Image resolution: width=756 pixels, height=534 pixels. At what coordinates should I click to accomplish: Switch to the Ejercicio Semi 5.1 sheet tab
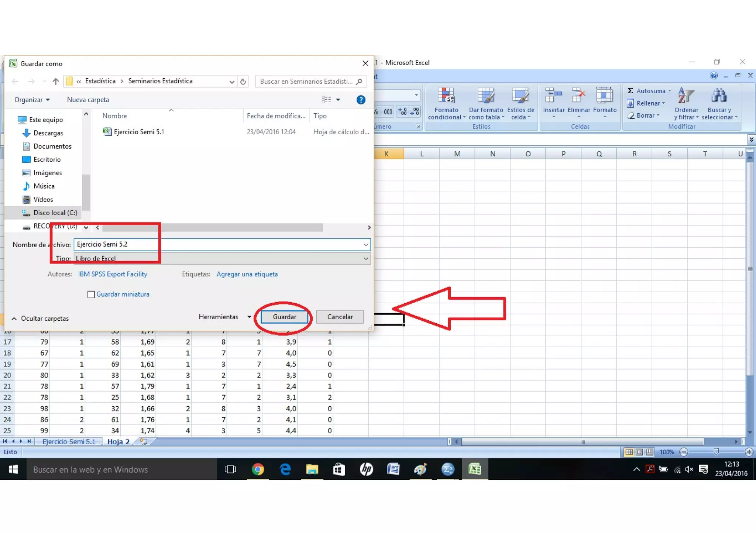point(69,441)
